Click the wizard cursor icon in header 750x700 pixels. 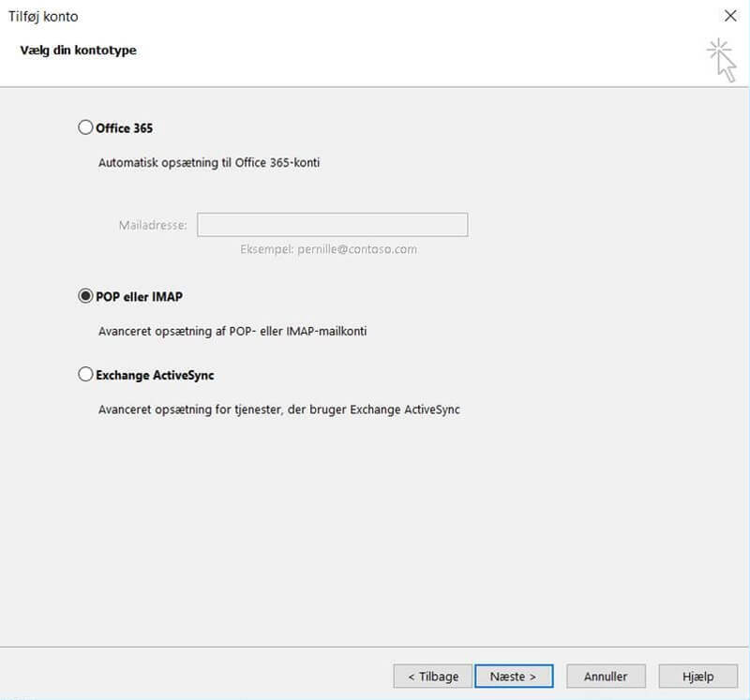(x=722, y=60)
